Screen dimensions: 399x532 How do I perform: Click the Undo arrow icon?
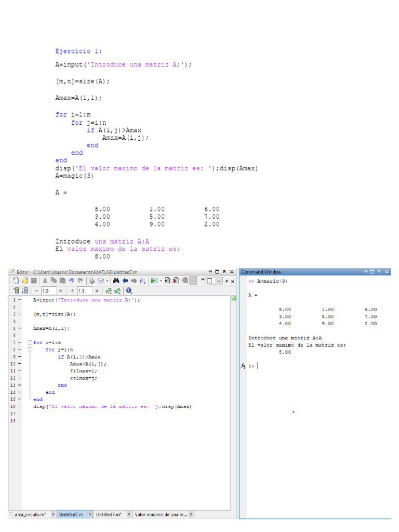coord(71,281)
